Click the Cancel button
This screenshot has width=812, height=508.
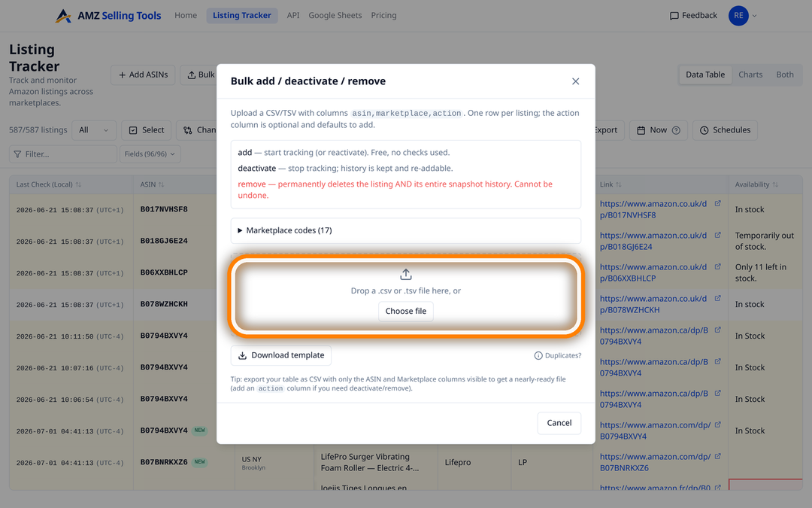559,423
